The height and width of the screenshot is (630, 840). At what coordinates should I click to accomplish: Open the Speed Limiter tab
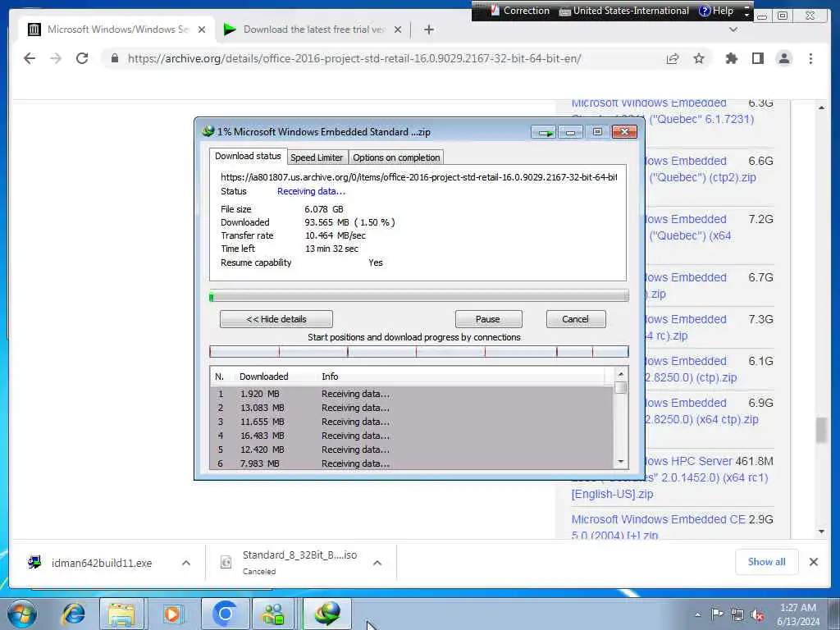point(317,157)
